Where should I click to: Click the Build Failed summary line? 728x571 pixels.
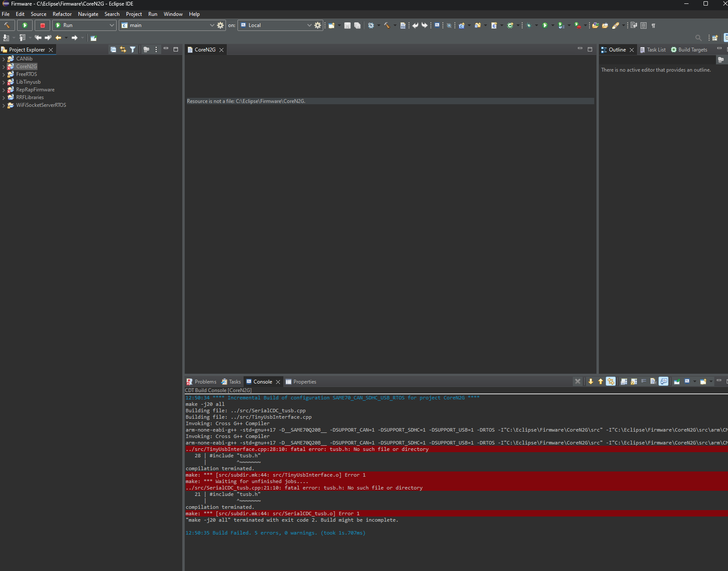[275, 533]
